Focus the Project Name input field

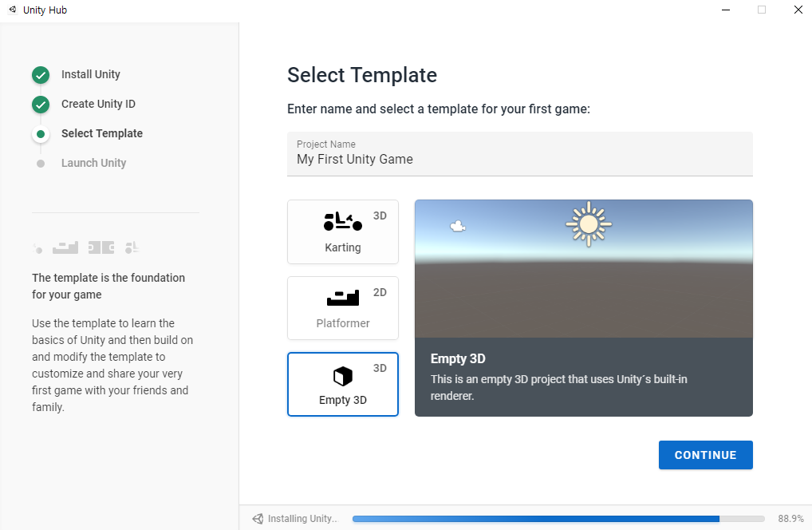coord(520,154)
